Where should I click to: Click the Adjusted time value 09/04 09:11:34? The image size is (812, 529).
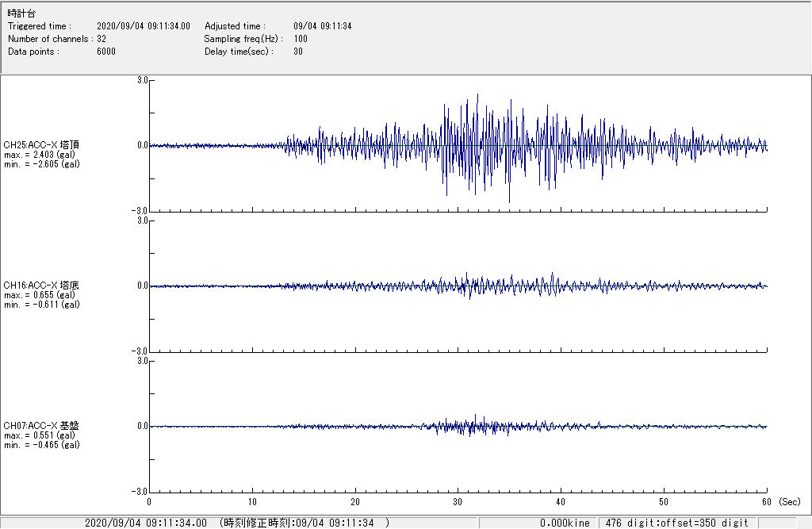click(x=322, y=26)
